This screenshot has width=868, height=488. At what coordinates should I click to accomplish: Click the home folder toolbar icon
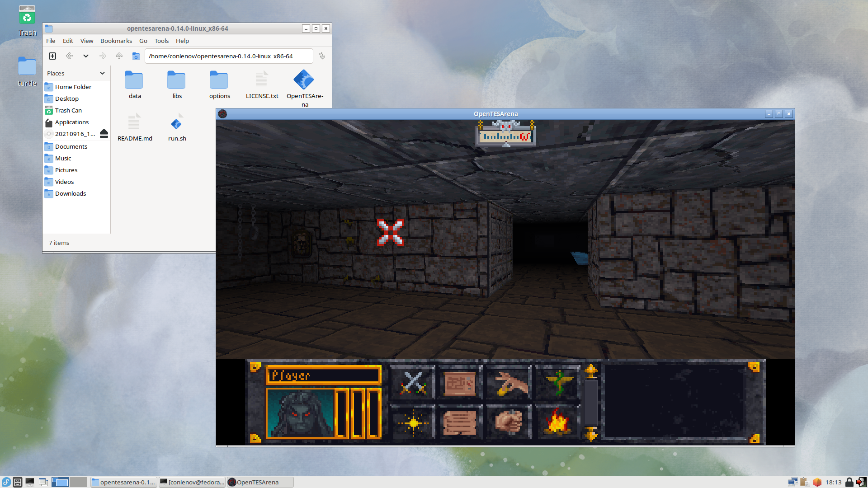pyautogui.click(x=136, y=56)
